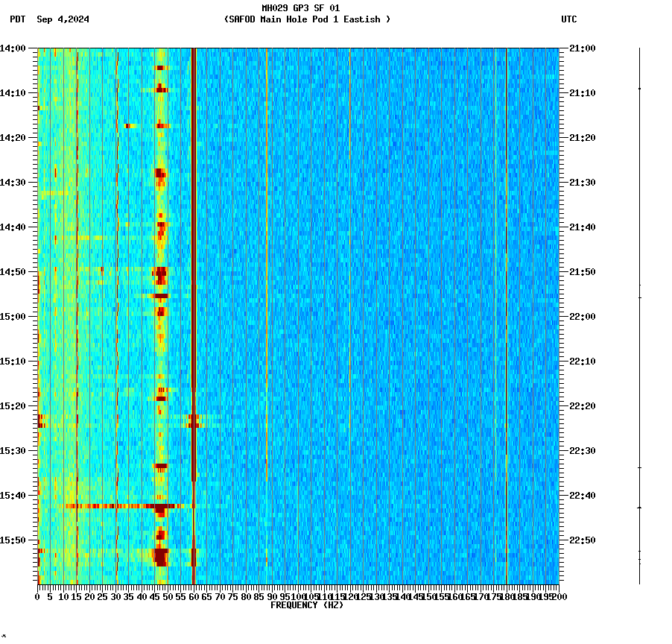Image resolution: width=672 pixels, height=644 pixels.
Task: Click the 14:00 PDT time label
Action: 16,47
